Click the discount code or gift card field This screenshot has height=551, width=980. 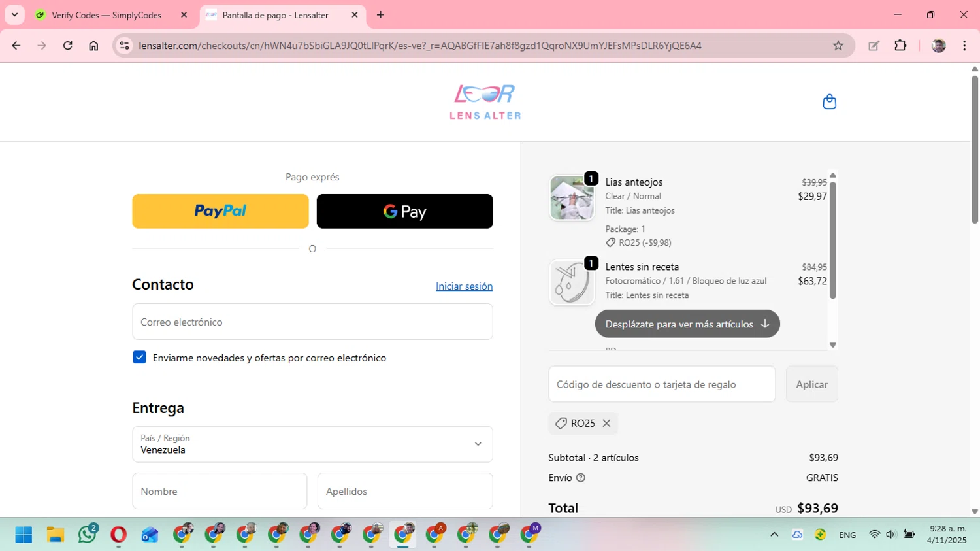click(x=662, y=384)
